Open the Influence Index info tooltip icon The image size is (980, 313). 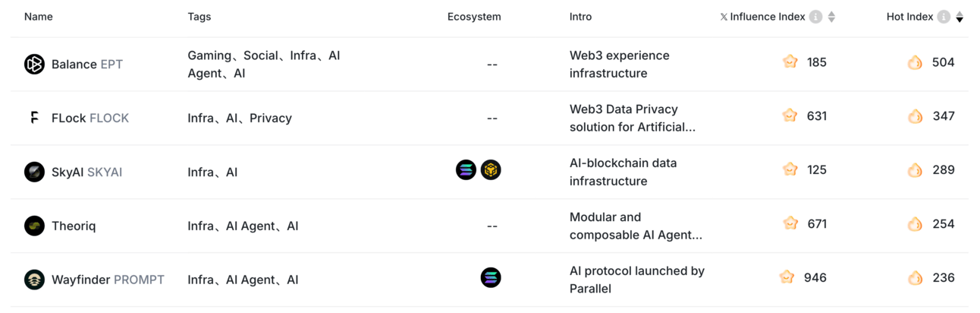pos(815,17)
